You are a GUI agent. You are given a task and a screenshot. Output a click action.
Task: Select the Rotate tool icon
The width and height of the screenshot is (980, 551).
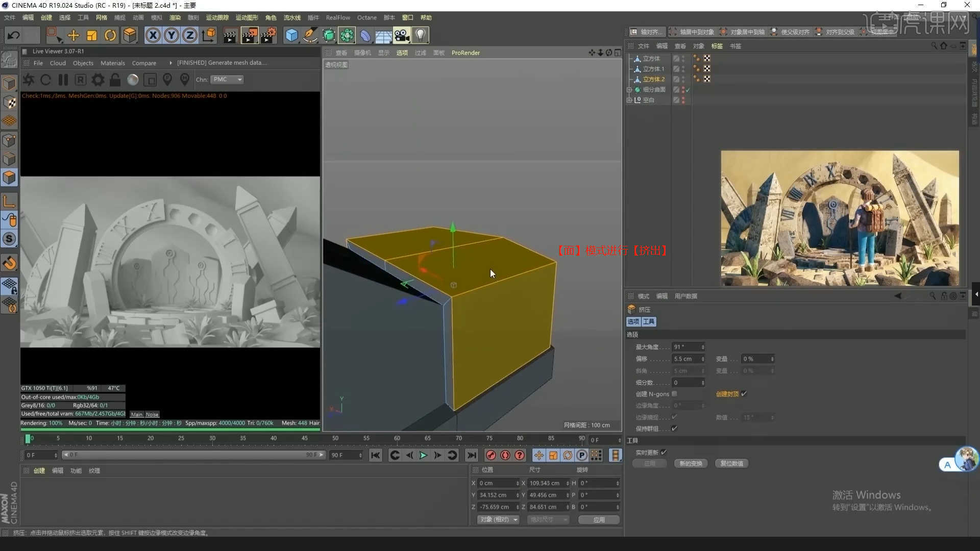click(110, 35)
